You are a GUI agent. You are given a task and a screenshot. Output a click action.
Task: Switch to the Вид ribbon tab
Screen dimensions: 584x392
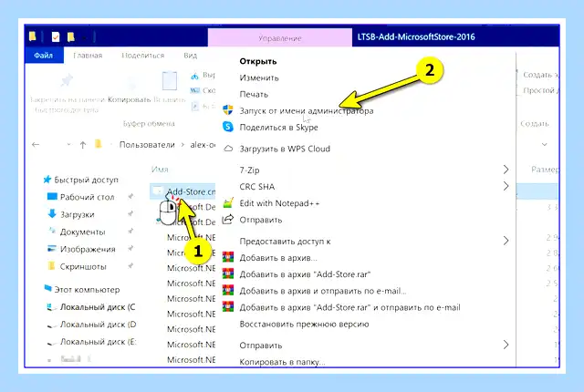pos(190,56)
